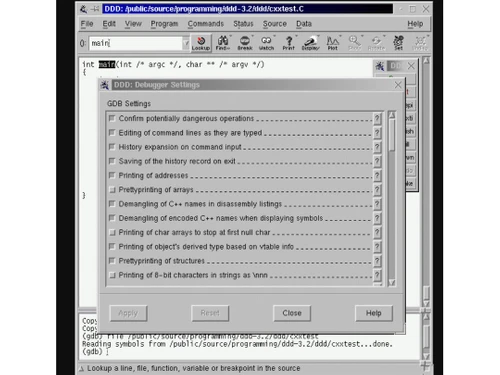Open the Data menu

coord(304,24)
